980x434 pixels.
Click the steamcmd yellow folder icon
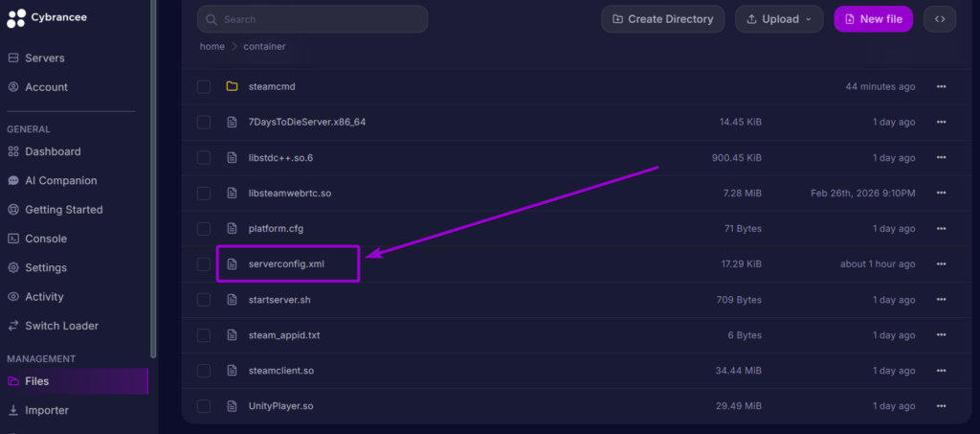(x=232, y=87)
